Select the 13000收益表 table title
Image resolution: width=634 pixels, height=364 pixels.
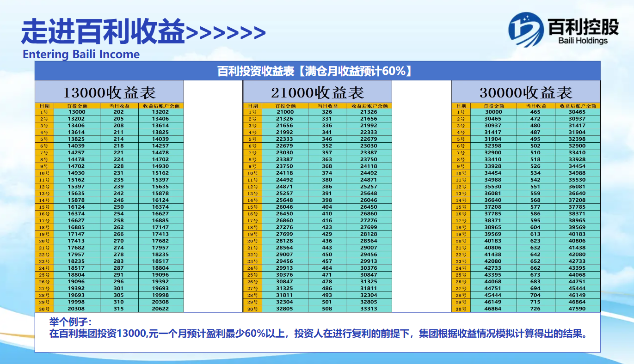click(x=109, y=92)
